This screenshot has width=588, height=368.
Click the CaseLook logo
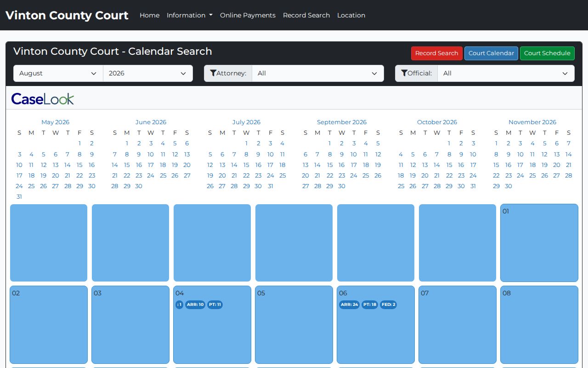43,98
